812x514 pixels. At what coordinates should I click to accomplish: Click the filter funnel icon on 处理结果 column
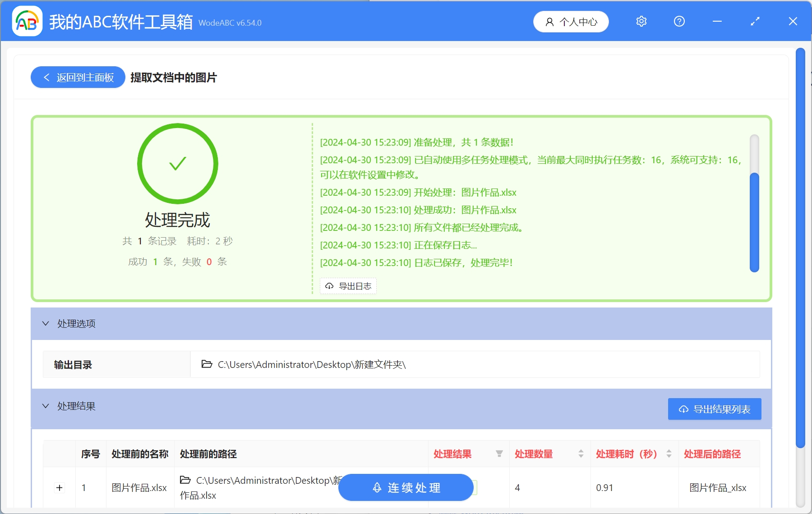click(x=499, y=454)
